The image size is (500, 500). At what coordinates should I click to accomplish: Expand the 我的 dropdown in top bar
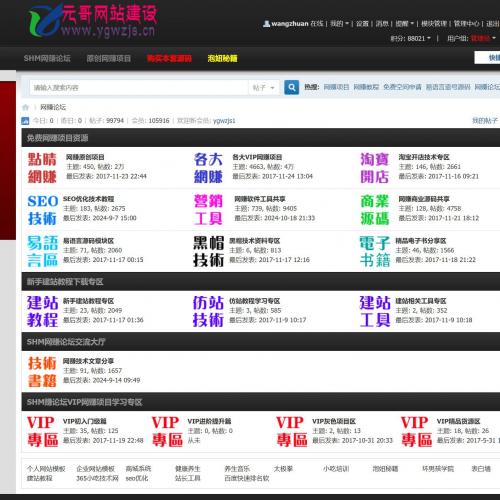click(339, 24)
